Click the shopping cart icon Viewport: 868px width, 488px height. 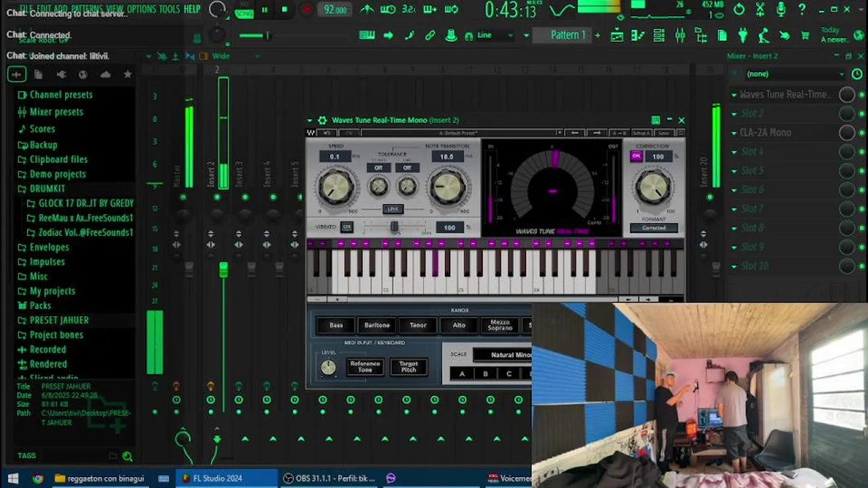805,35
